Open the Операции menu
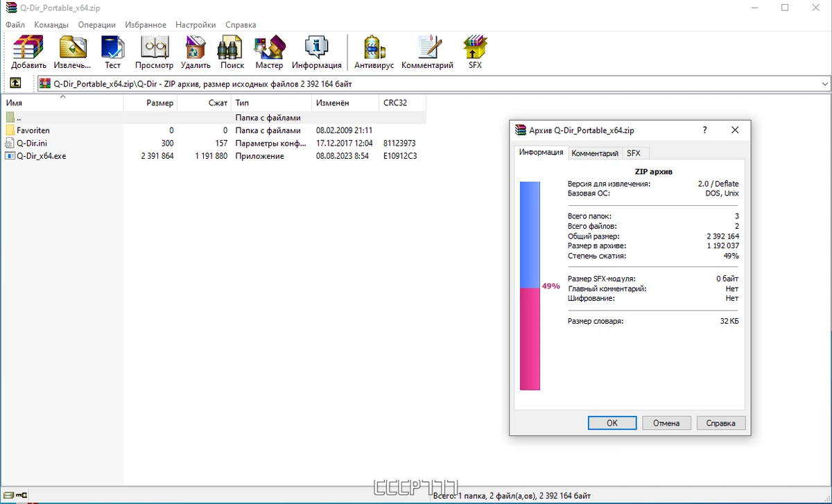Viewport: 832px width, 504px height. point(96,24)
